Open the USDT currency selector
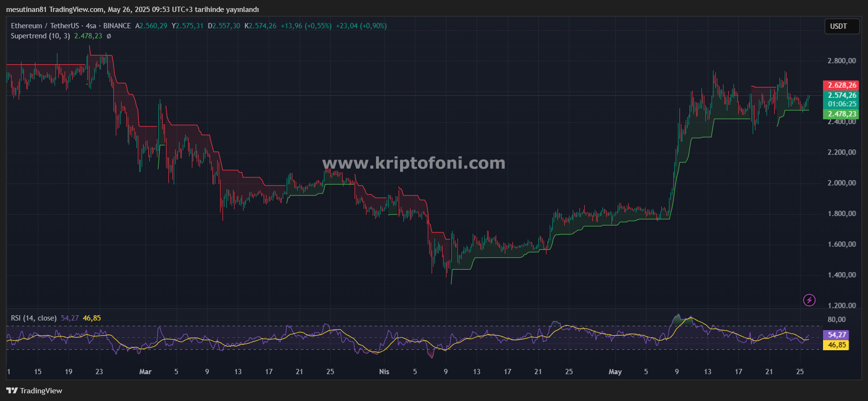This screenshot has width=868, height=401. pos(842,26)
